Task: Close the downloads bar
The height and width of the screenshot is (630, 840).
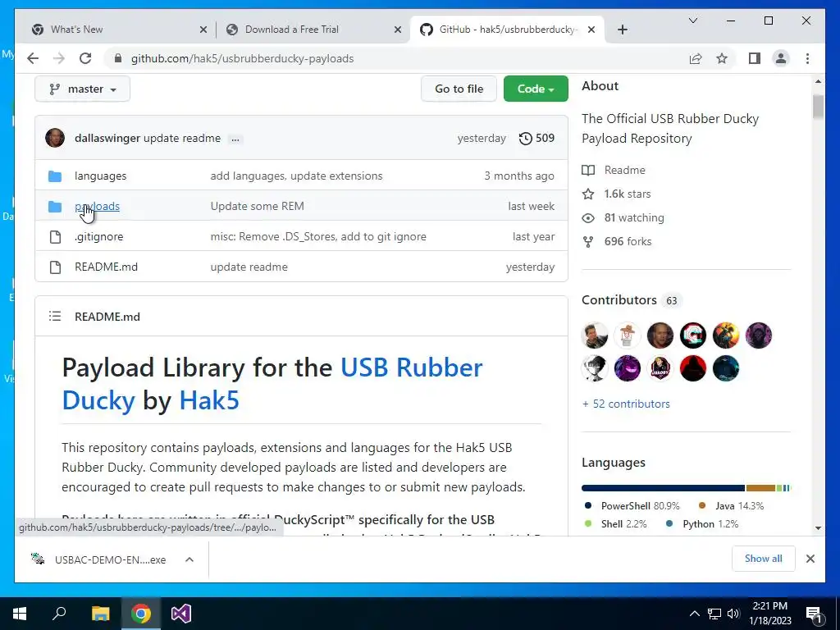Action: coord(810,559)
